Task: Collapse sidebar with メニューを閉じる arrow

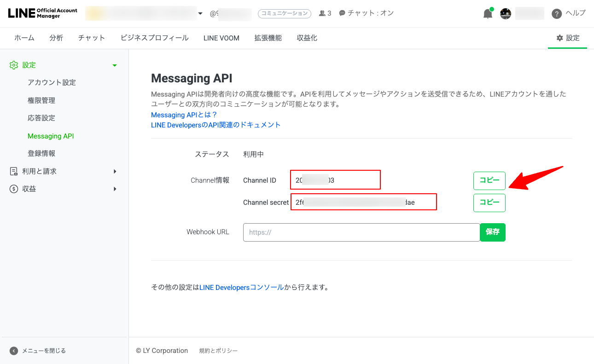Action: pyautogui.click(x=14, y=351)
